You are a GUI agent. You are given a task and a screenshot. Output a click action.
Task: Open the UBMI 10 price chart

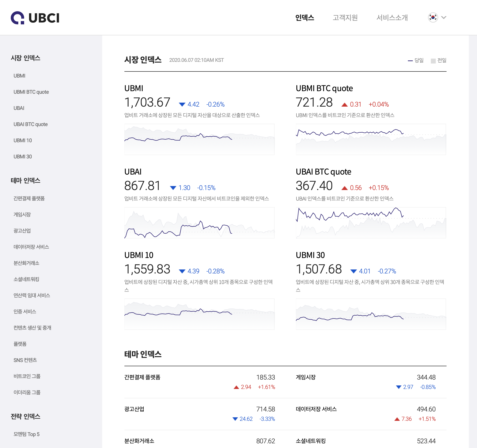click(x=199, y=314)
